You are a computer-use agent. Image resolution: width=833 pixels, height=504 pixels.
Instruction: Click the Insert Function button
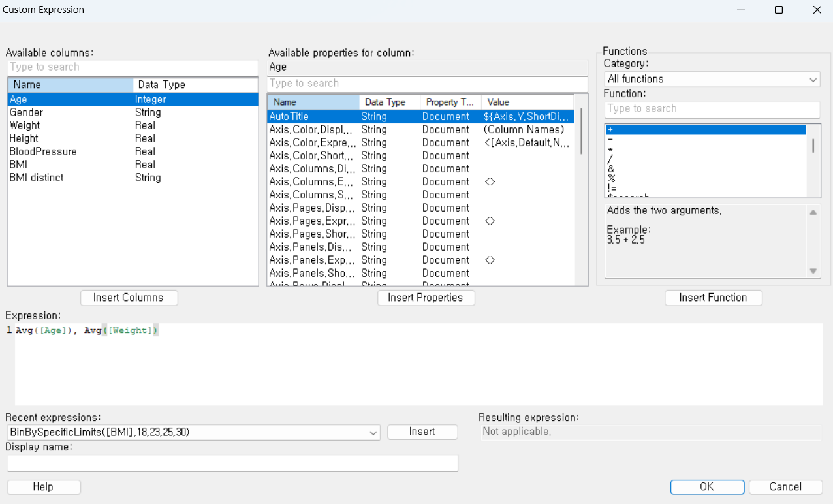[x=713, y=298]
